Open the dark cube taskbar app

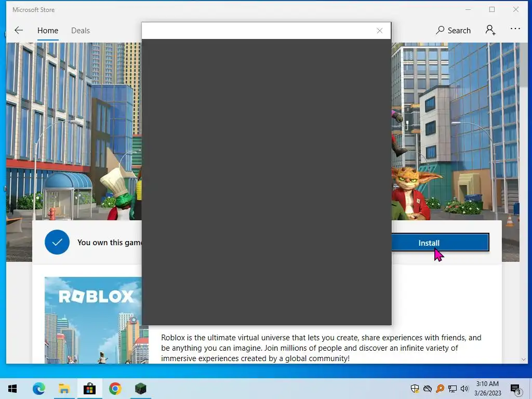(140, 389)
